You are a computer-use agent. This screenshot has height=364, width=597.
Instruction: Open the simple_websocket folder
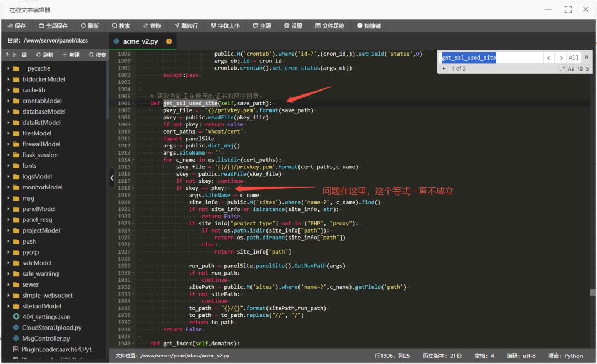(47, 295)
